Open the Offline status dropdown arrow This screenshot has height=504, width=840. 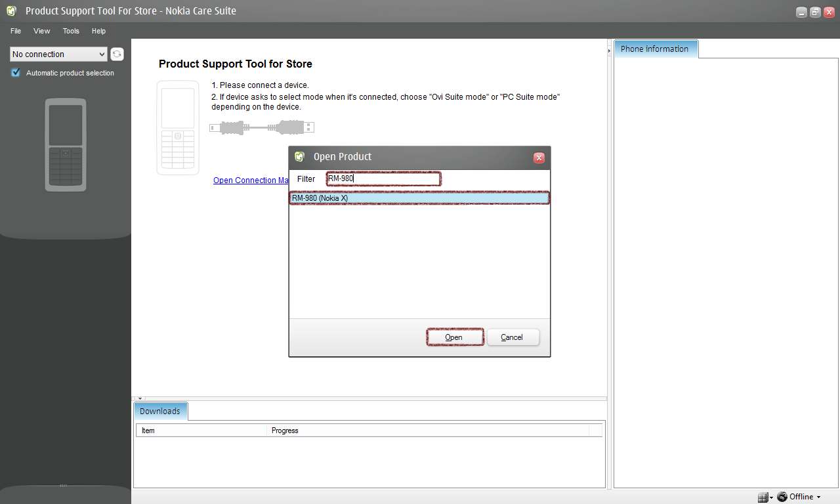(818, 497)
